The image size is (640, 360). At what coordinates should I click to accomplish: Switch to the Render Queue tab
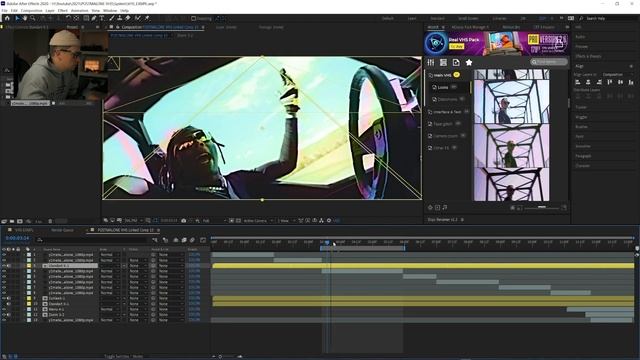pyautogui.click(x=62, y=230)
